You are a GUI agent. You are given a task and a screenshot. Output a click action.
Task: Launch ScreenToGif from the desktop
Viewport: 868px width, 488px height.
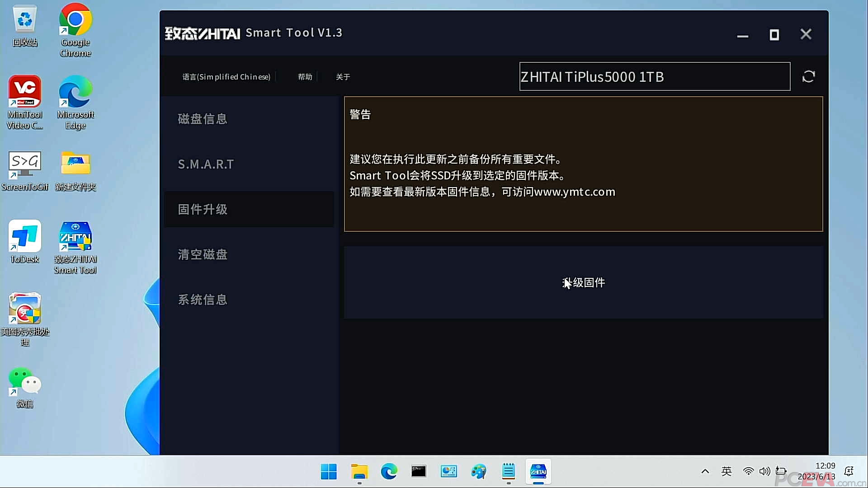click(x=25, y=163)
